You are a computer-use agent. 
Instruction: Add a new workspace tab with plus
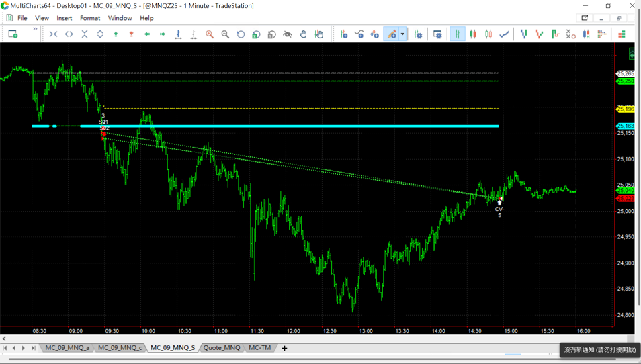click(284, 348)
